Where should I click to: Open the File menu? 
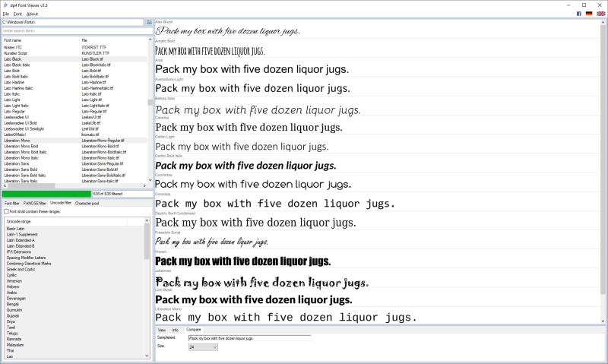[6, 14]
